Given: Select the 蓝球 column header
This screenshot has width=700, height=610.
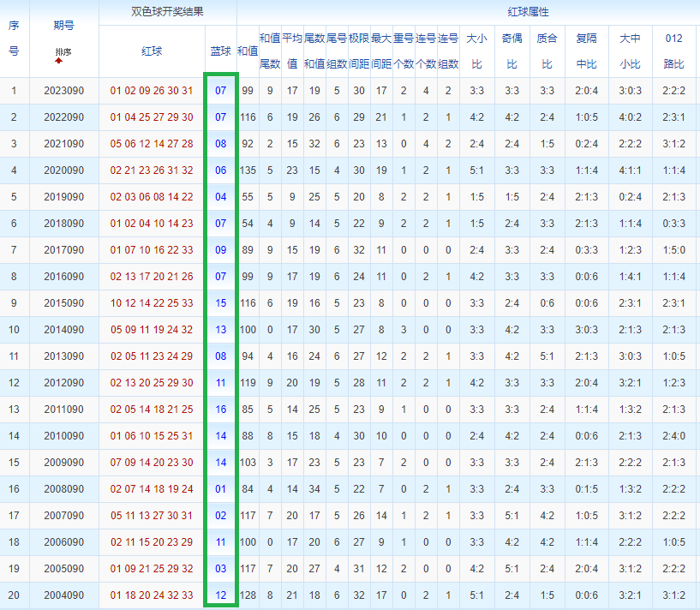Looking at the screenshot, I should 220,51.
